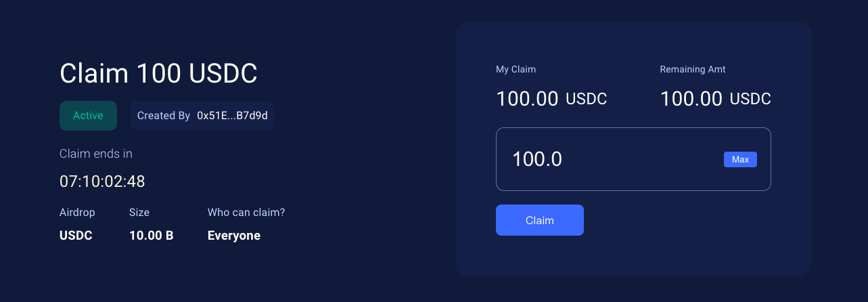The image size is (868, 302).
Task: Select the Claim 100 USDC heading
Action: (158, 73)
